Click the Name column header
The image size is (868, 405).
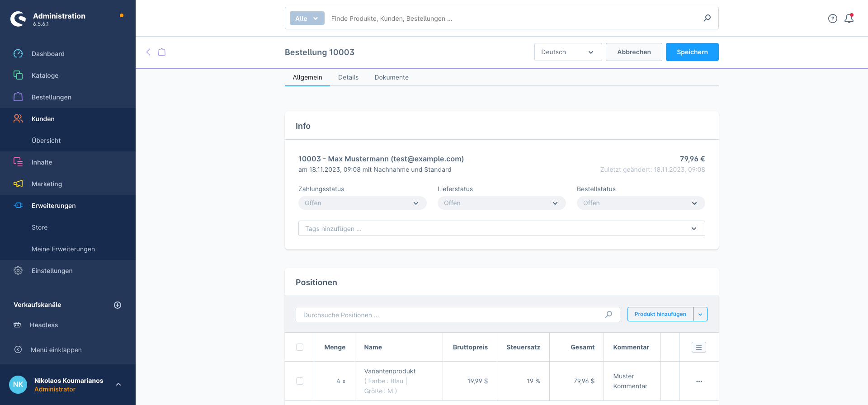(399, 347)
